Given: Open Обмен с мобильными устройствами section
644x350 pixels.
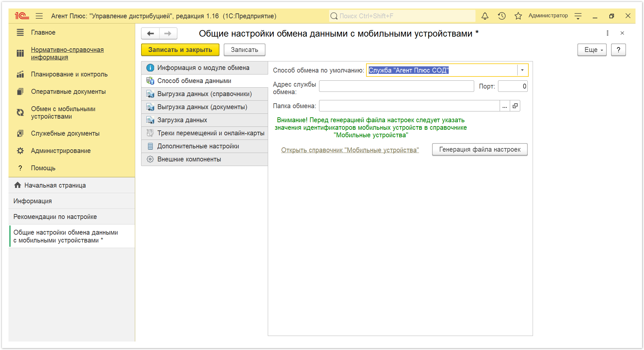Looking at the screenshot, I should (x=63, y=112).
